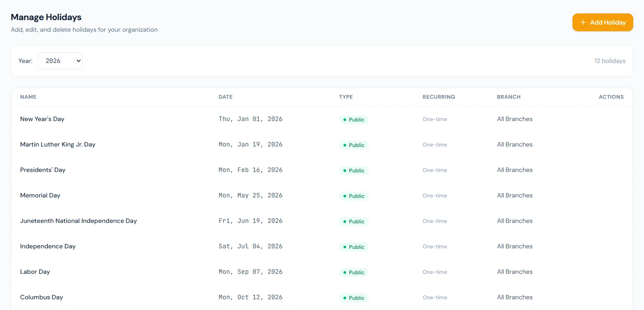Screen dimensions: 644x310
Task: Click All Branches in the Juneteenth row
Action: point(515,221)
